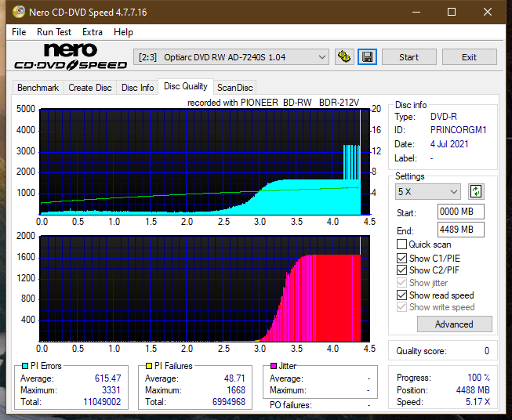Switch to the Create Disc tab

[x=90, y=88]
